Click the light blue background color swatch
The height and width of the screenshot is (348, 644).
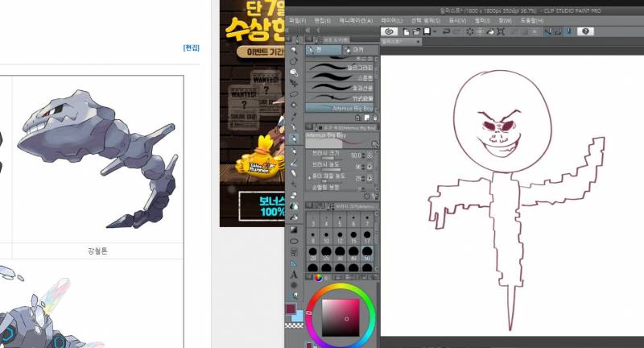click(x=299, y=317)
